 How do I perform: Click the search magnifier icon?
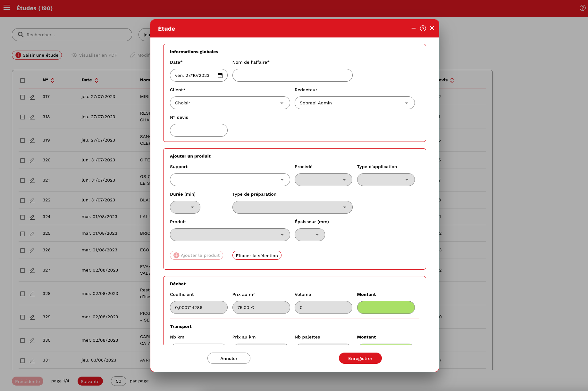pyautogui.click(x=21, y=35)
